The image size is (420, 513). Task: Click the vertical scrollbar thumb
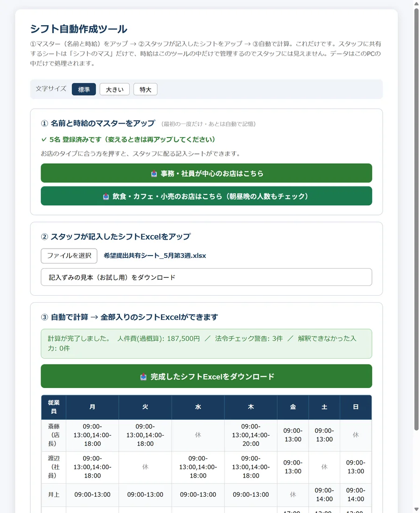(416, 219)
